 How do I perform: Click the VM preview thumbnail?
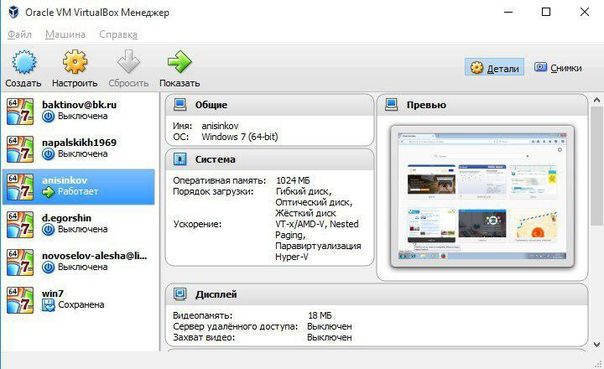click(482, 196)
